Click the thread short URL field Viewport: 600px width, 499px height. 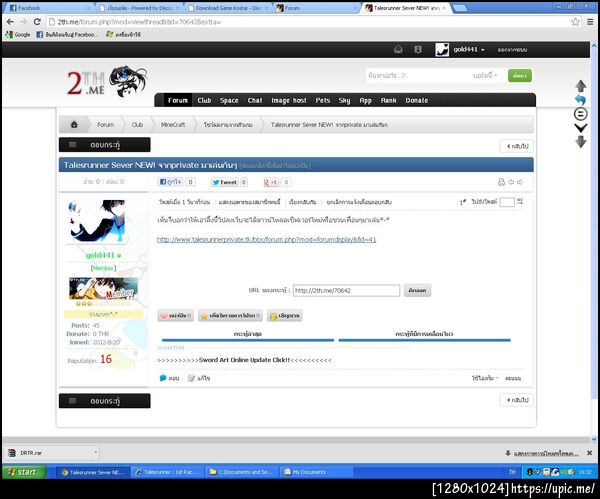coord(346,290)
